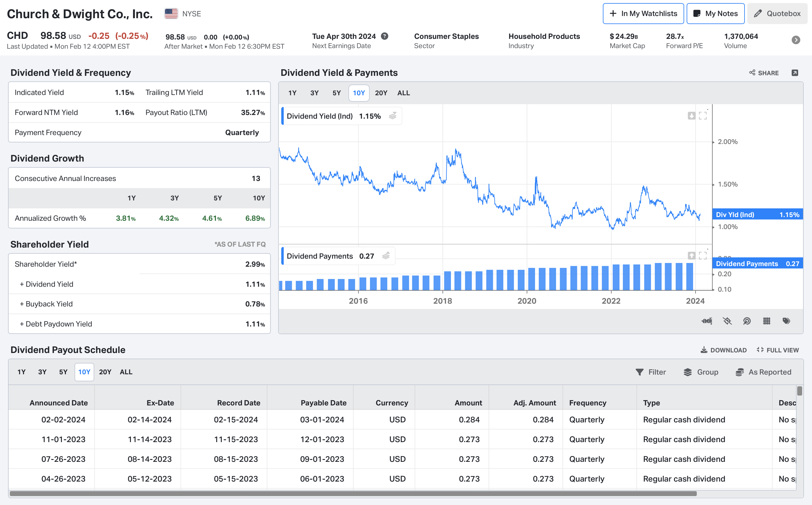Click the Dividend Payments blue axis label

click(x=757, y=264)
